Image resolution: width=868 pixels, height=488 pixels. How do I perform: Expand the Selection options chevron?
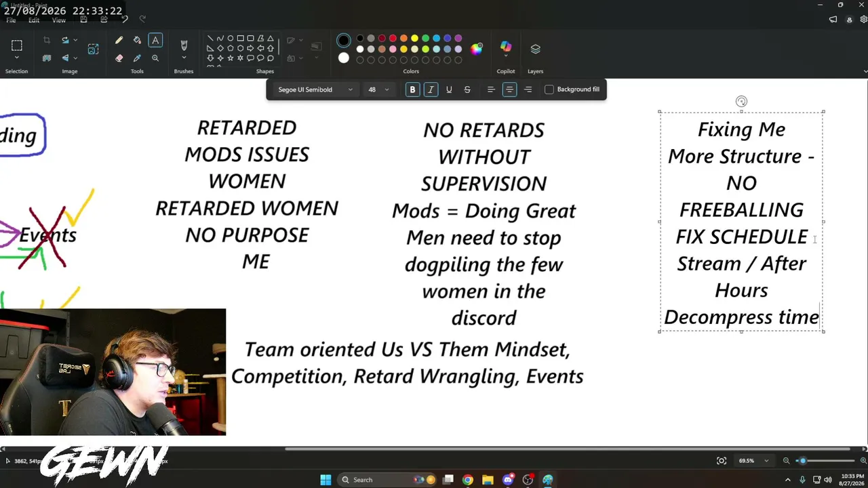(17, 59)
